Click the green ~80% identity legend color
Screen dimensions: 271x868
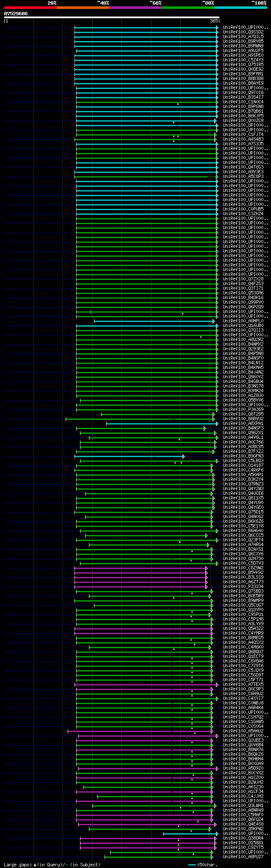pos(188,8)
